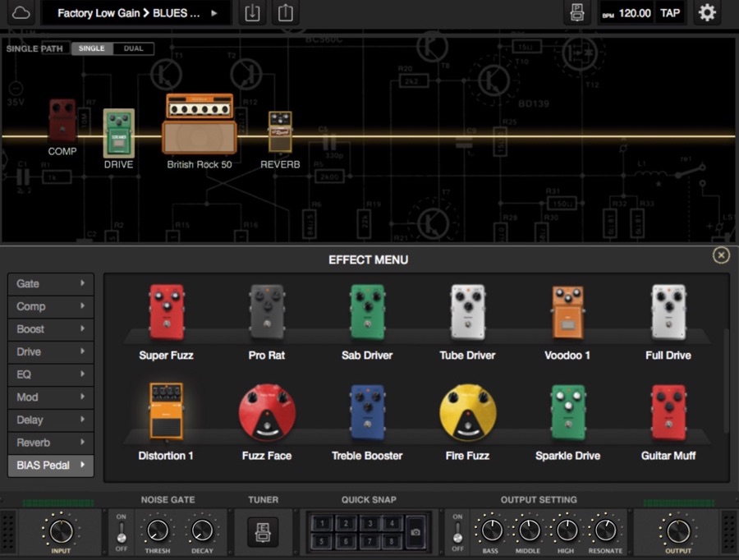
Task: Click the BASS knob
Action: (x=491, y=530)
